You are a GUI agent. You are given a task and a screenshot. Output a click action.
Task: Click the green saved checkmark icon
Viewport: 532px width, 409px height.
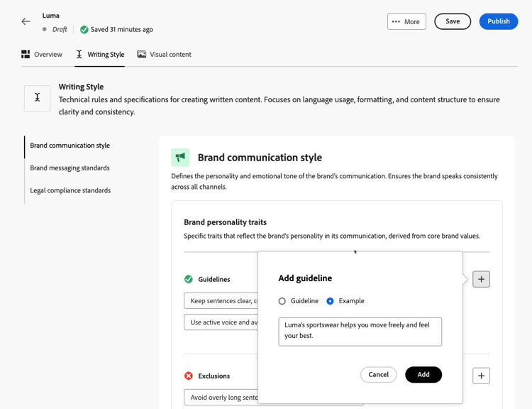(x=84, y=30)
